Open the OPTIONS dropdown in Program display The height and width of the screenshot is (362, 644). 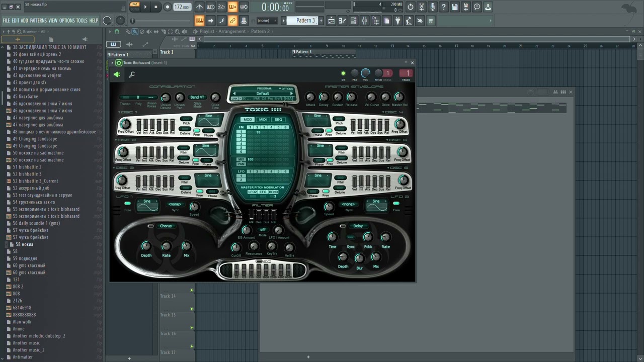(x=286, y=88)
